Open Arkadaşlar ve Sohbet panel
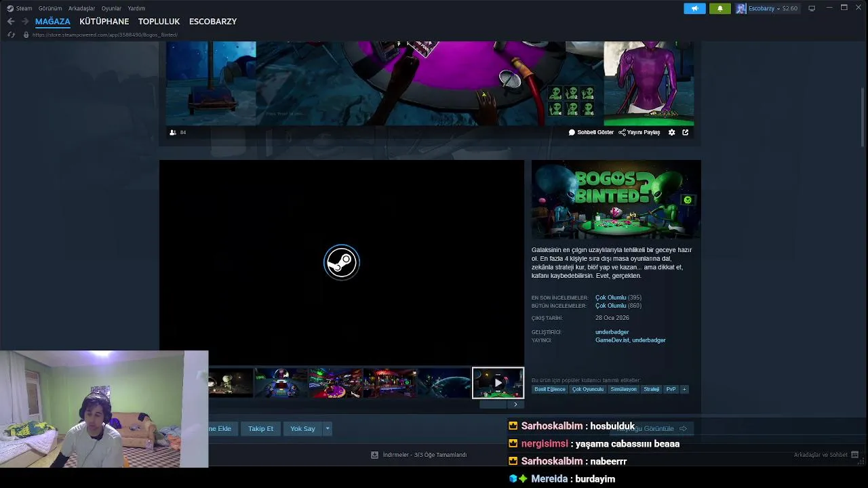The width and height of the screenshot is (868, 488). tap(826, 455)
